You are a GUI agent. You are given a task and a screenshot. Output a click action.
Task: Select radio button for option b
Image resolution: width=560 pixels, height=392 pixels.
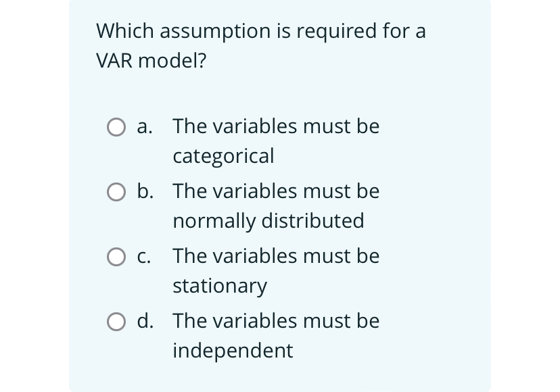[x=116, y=192]
